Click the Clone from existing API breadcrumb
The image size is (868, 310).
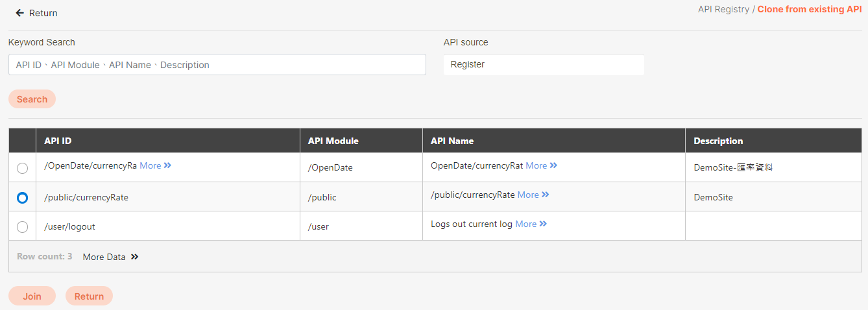tap(809, 10)
